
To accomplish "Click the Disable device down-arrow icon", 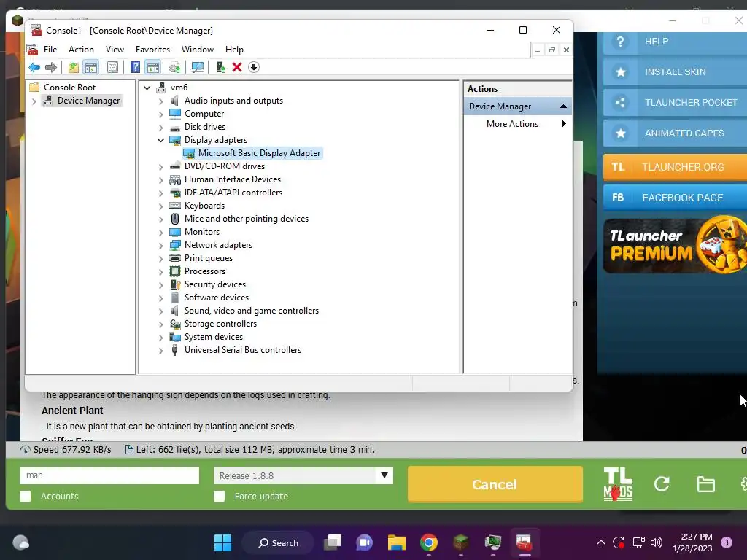I will coord(253,67).
